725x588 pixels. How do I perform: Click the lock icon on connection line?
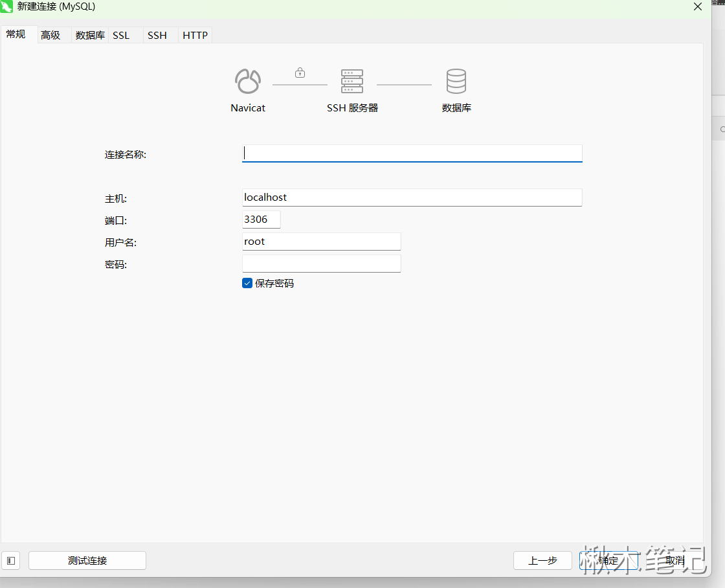300,73
